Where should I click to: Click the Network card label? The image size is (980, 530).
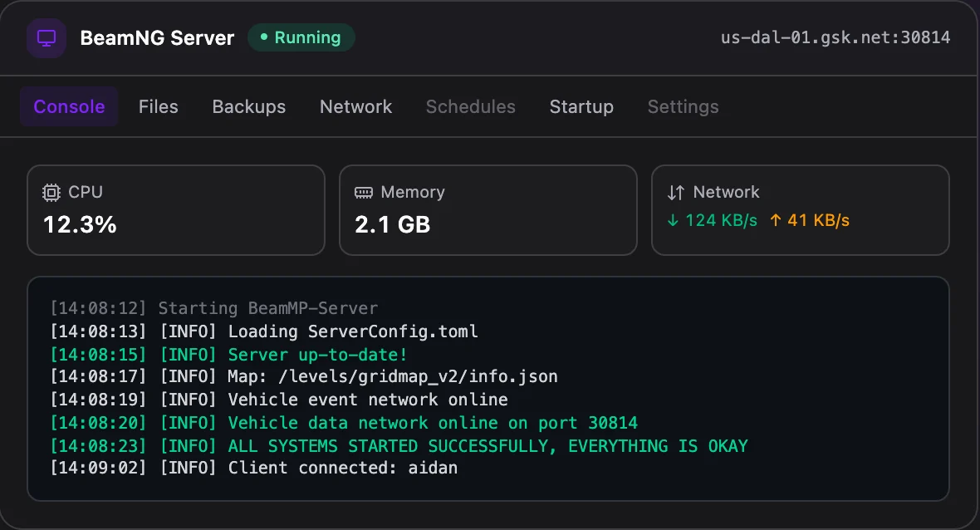pyautogui.click(x=726, y=192)
